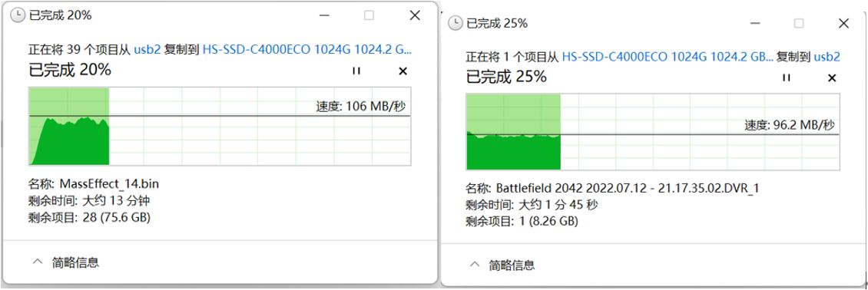Minimize the 20% complete copy window
The image size is (868, 290).
coord(323,15)
